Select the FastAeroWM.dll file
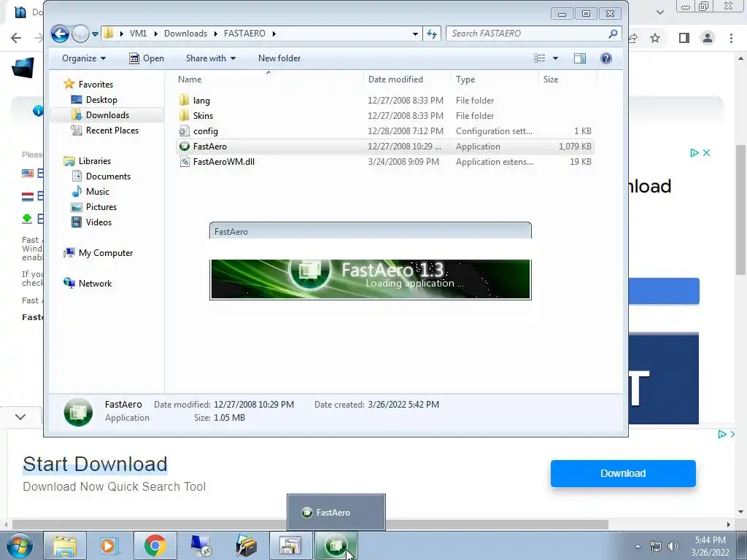The width and height of the screenshot is (747, 560). [385, 161]
